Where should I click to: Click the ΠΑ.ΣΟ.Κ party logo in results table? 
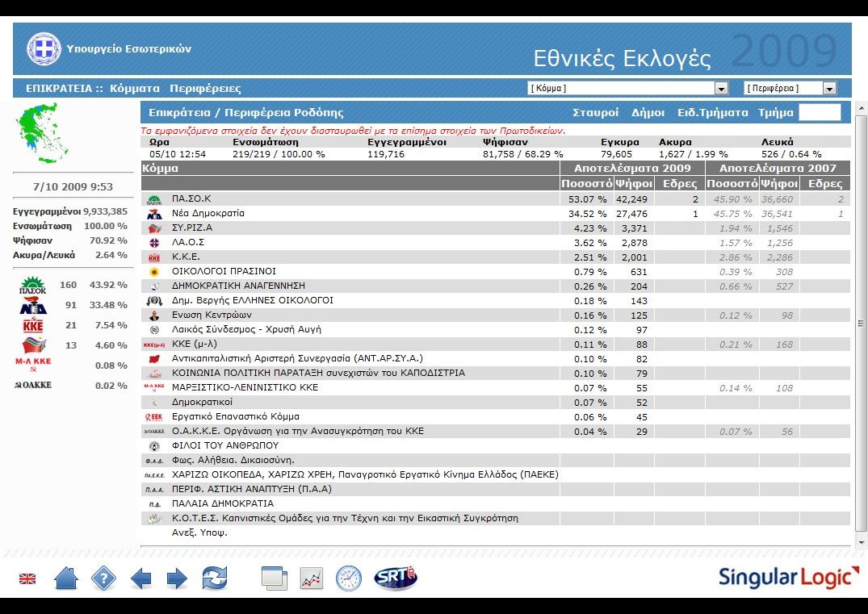point(154,199)
